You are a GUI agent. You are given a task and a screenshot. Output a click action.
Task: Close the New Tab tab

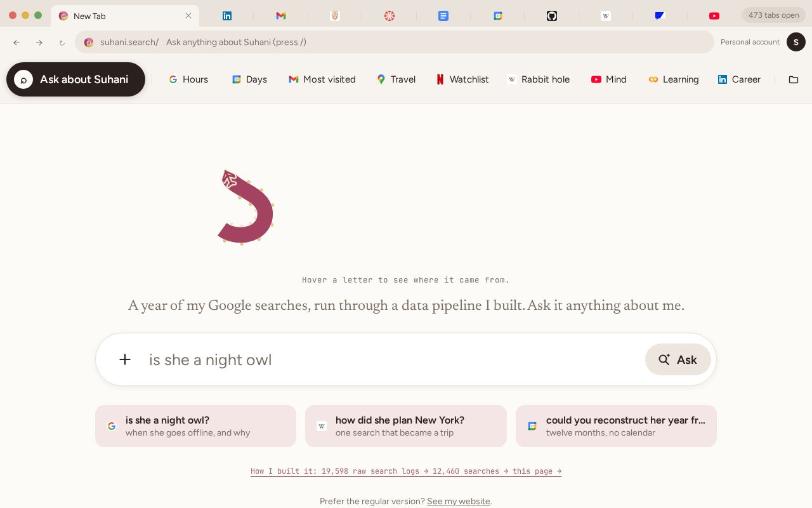coord(188,16)
